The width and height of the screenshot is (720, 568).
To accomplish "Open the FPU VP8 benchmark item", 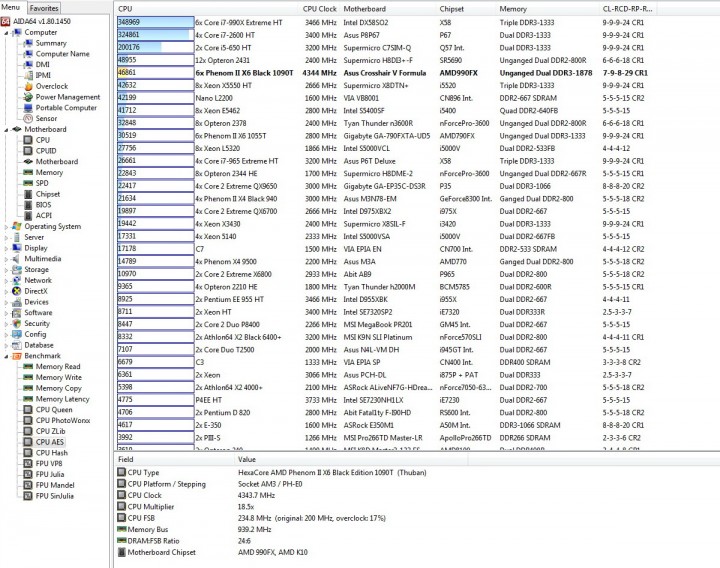I will 49,463.
